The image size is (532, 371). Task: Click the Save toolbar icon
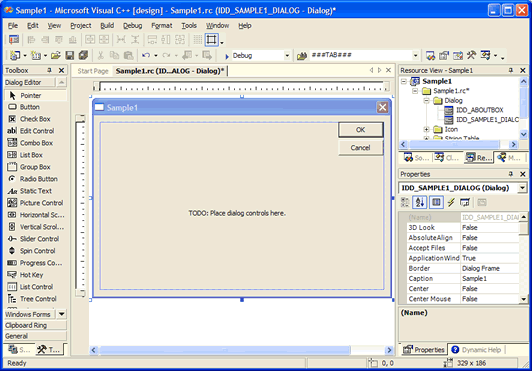[70, 55]
